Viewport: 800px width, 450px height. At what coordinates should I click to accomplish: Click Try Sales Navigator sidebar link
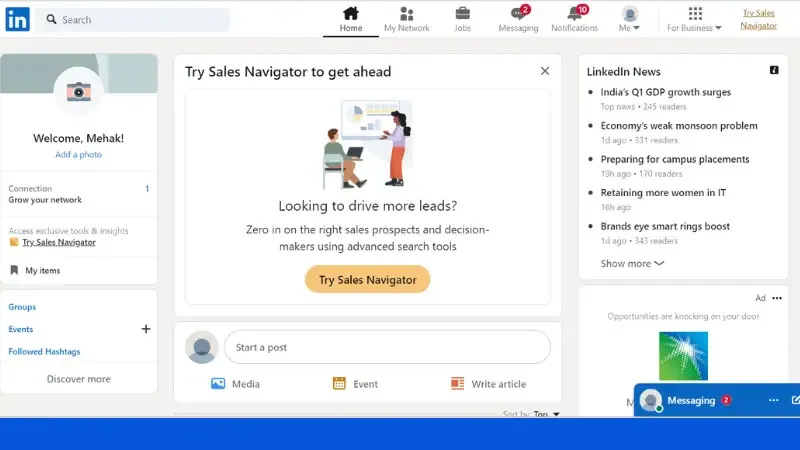(59, 242)
